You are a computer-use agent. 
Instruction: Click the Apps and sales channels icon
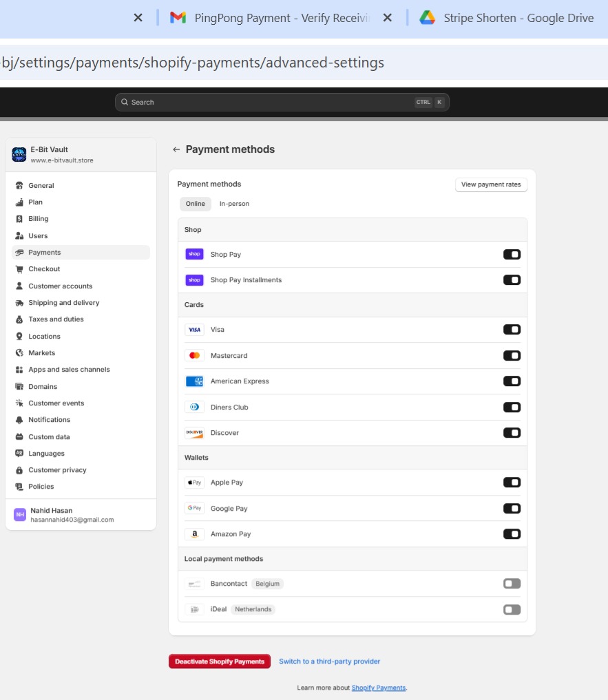point(19,369)
